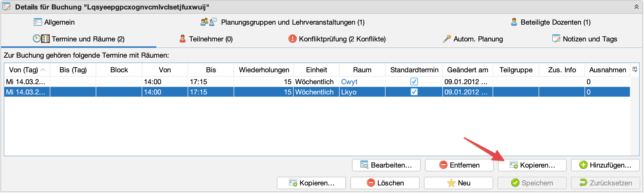
Task: Open the room link Cwyt
Action: click(x=349, y=82)
